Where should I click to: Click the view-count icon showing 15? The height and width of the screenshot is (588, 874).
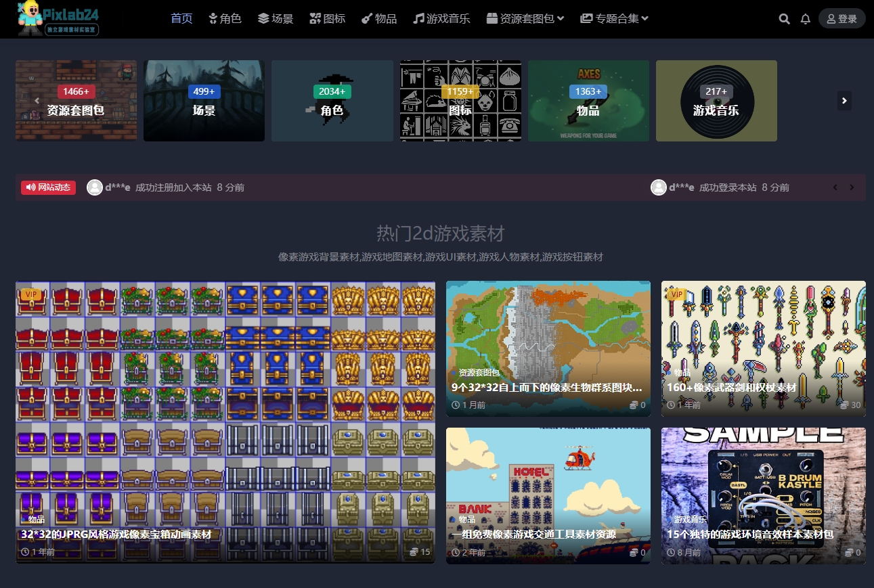414,551
